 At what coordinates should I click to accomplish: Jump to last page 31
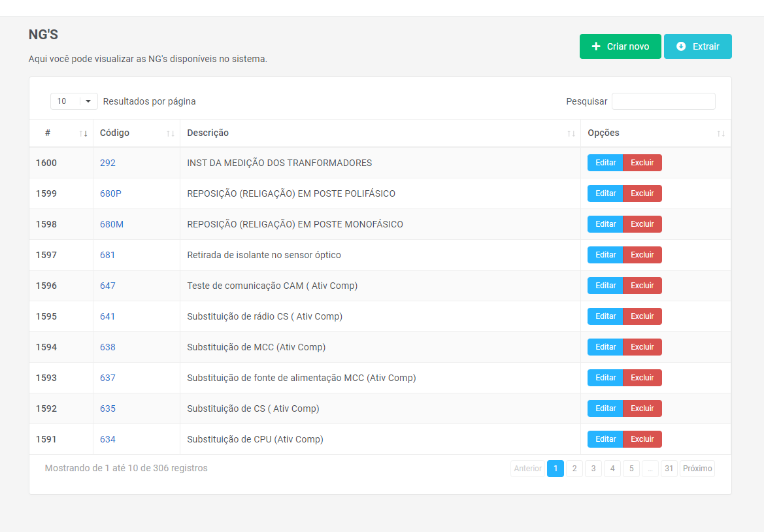click(x=669, y=469)
